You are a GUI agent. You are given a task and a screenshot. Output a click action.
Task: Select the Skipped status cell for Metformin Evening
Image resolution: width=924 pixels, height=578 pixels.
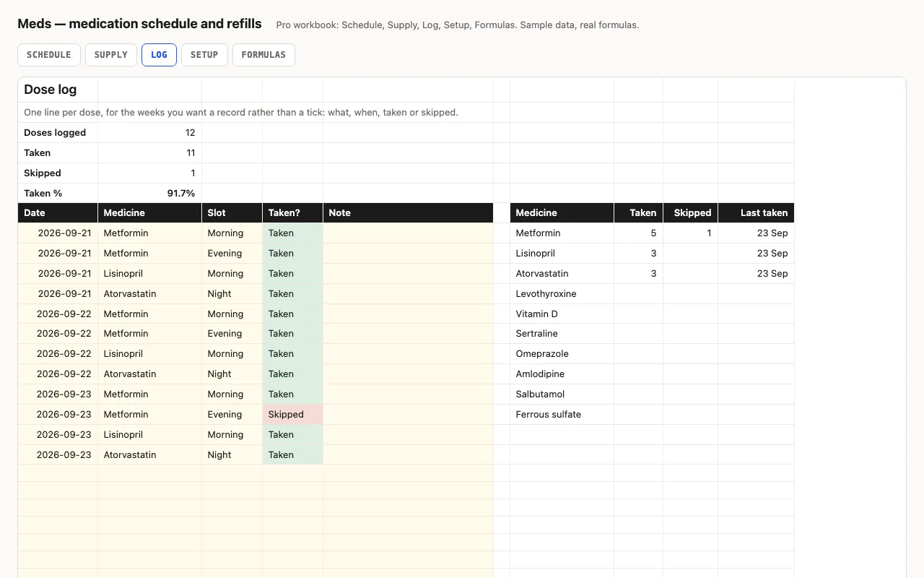pos(292,415)
